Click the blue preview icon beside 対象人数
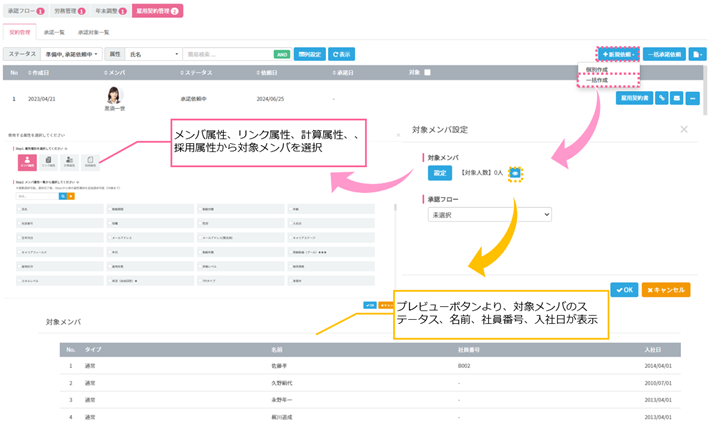Screen dimensions: 709x425 [x=515, y=173]
